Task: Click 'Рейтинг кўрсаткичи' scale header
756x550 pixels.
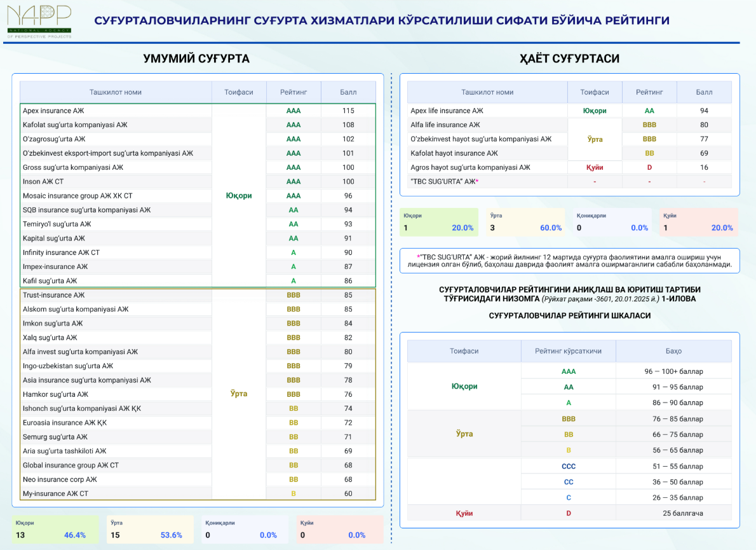Action: (x=568, y=351)
